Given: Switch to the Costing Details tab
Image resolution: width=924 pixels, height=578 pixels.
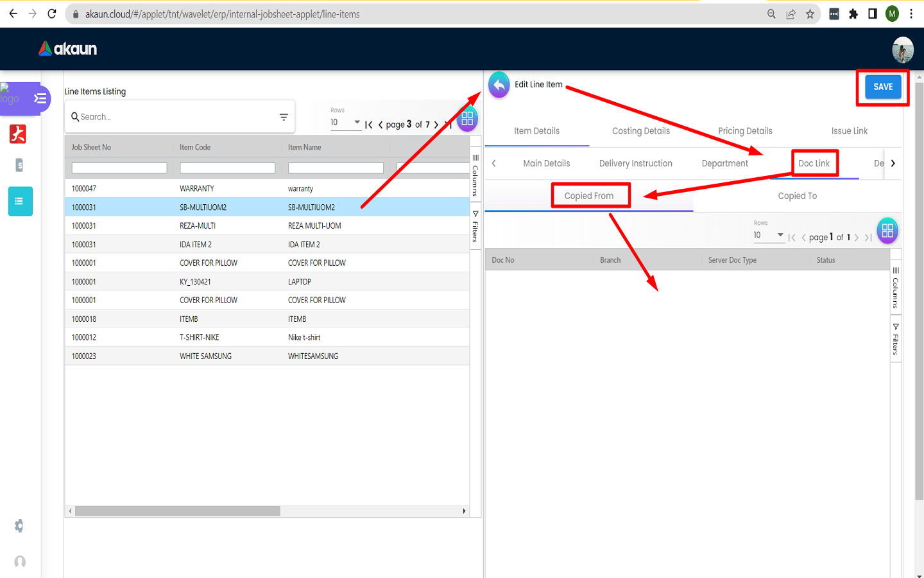Looking at the screenshot, I should pyautogui.click(x=640, y=131).
